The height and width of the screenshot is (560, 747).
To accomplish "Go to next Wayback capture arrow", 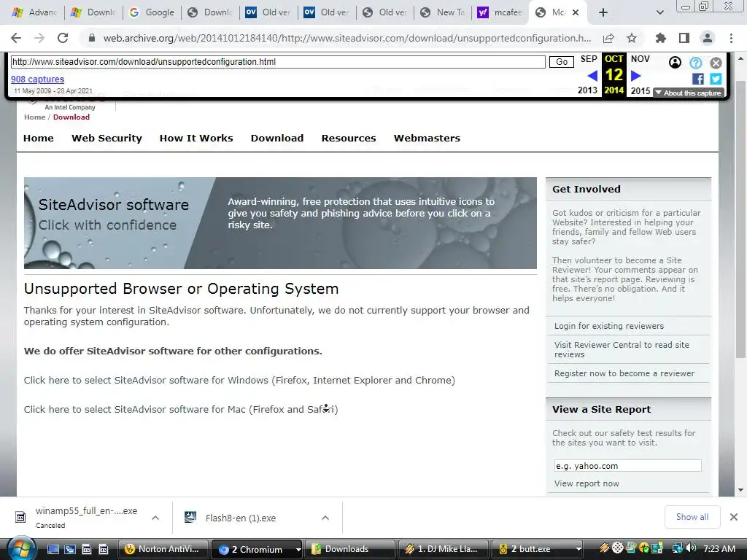I will pos(636,75).
